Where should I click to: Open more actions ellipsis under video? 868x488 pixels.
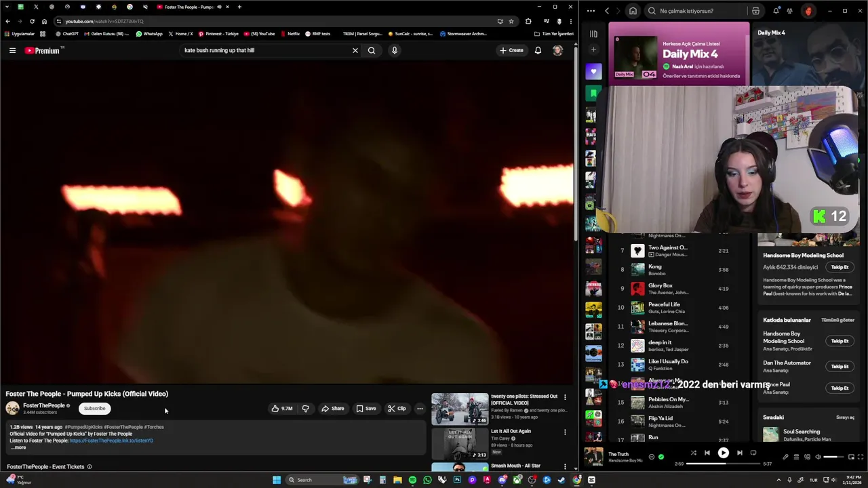point(420,408)
